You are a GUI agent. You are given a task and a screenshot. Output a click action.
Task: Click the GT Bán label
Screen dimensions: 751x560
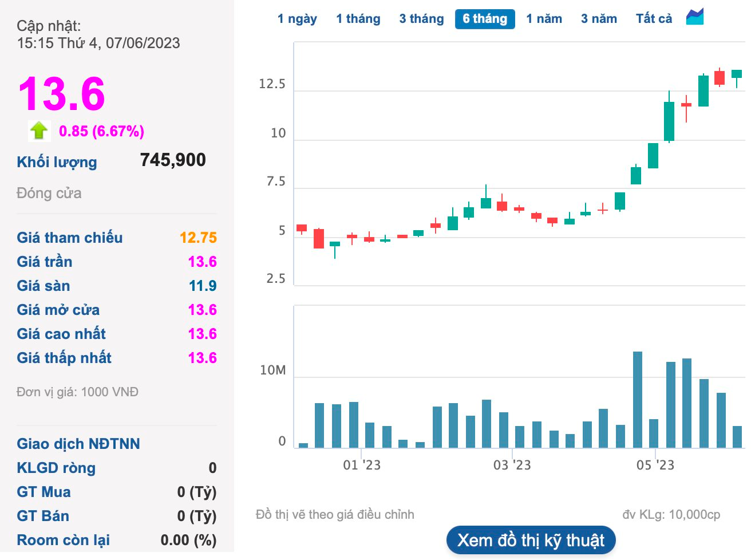[43, 516]
